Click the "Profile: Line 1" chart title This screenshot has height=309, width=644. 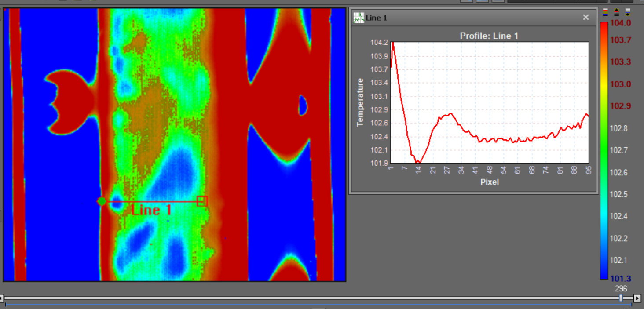click(489, 36)
